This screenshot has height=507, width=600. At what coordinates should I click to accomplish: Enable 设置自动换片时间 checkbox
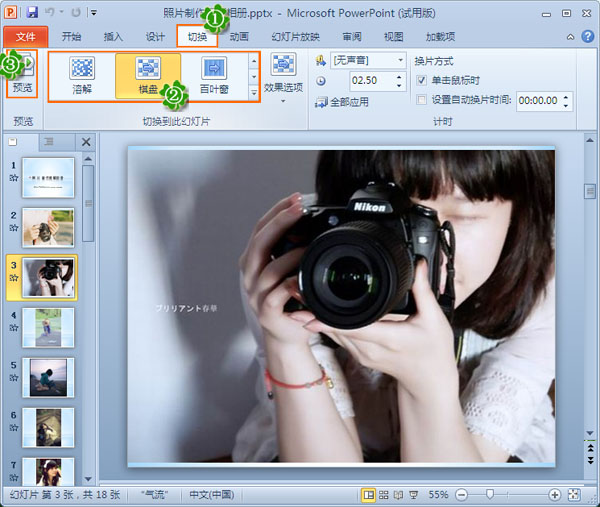pyautogui.click(x=421, y=100)
